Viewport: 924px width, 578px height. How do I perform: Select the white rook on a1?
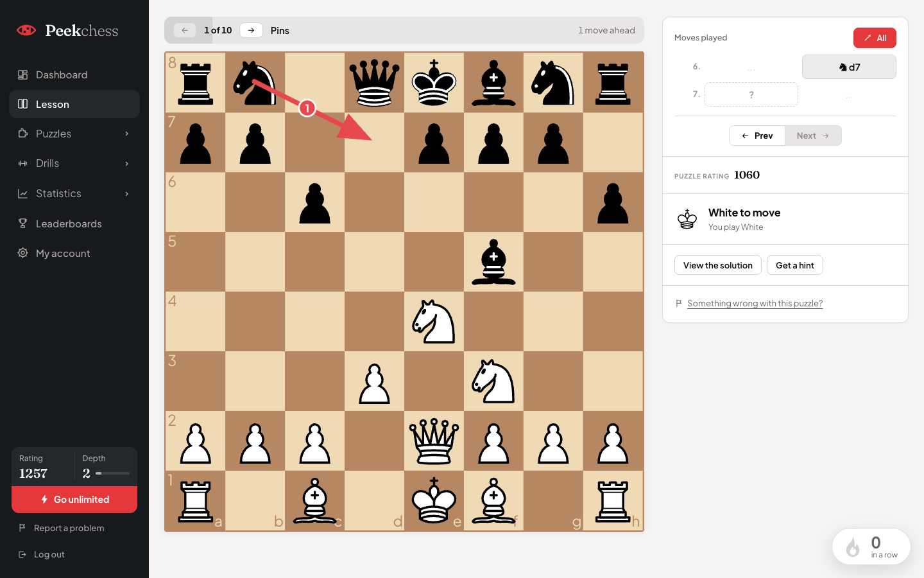196,501
